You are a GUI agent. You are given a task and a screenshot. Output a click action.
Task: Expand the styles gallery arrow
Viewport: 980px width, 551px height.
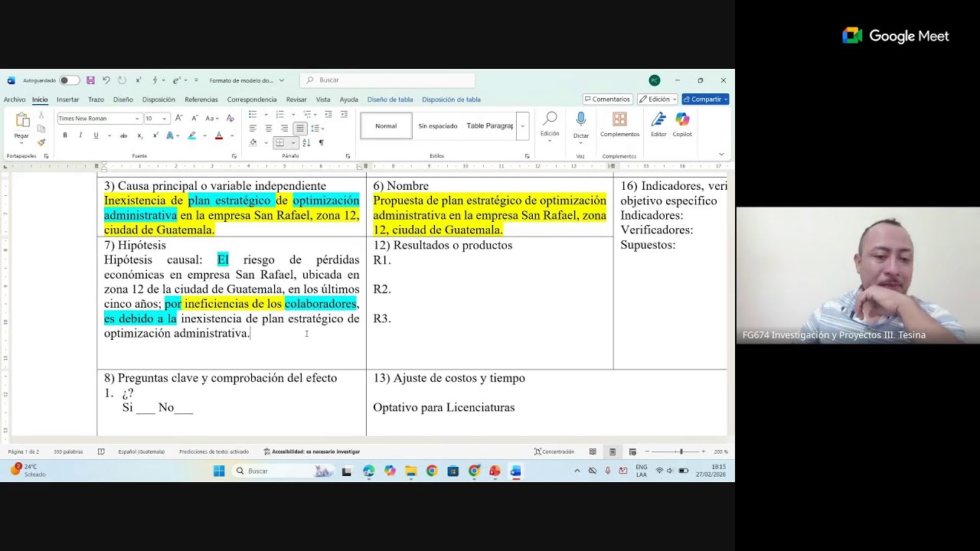(x=522, y=126)
